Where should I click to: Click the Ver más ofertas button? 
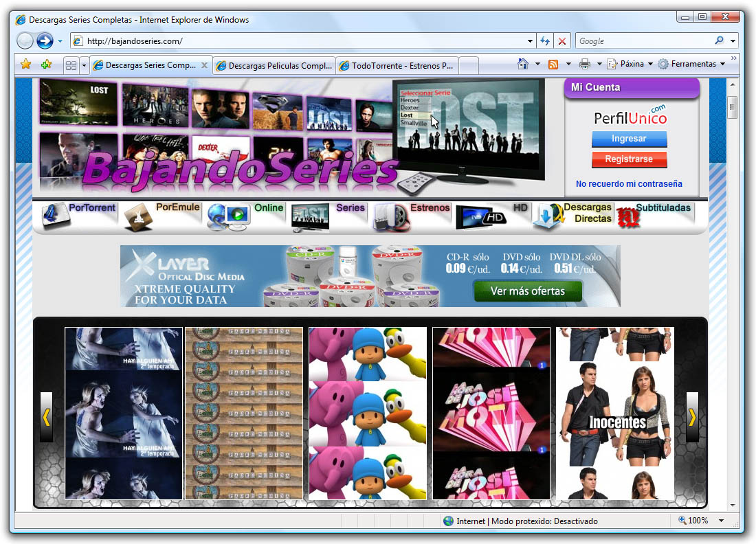tap(528, 291)
